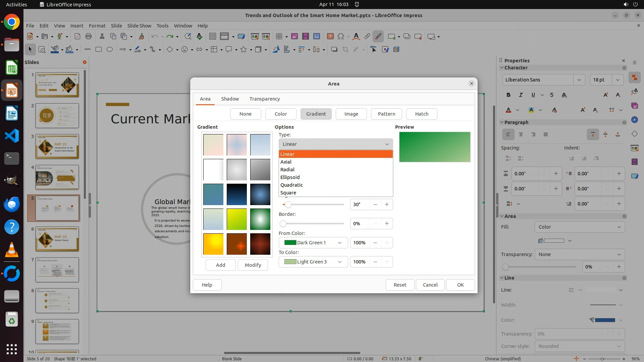Viewport: 644px width, 362px height.
Task: Select the Gradient fill type toggle
Action: [x=316, y=114]
